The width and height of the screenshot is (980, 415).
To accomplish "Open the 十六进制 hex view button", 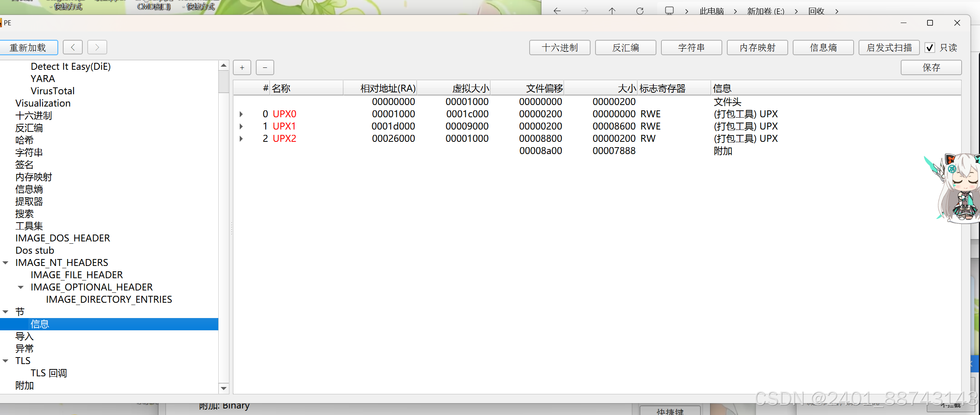I will [x=560, y=48].
